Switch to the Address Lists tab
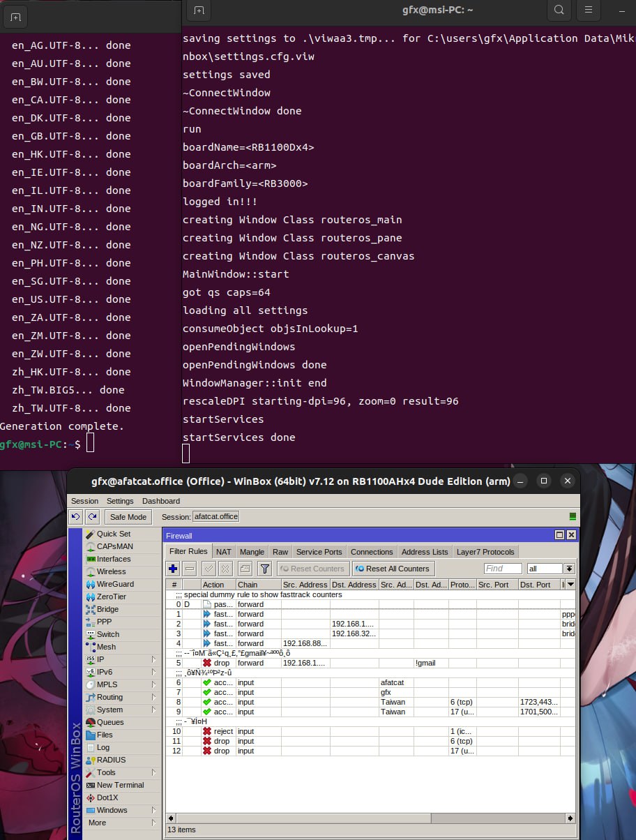Screen dimensions: 636x840 (425, 552)
